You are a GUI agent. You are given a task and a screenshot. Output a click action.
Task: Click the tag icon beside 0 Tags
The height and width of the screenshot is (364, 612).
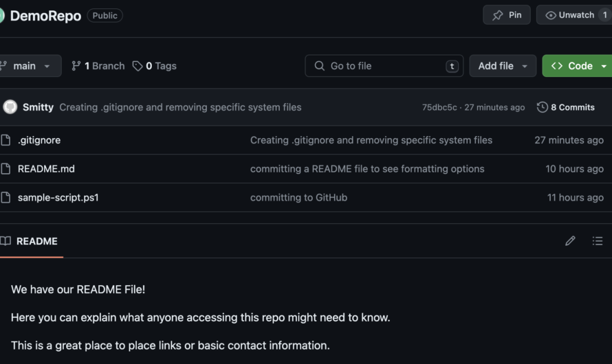(x=138, y=66)
